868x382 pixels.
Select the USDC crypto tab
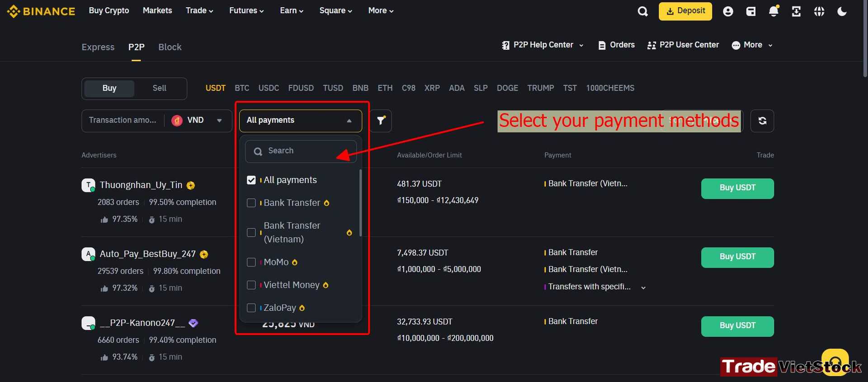(269, 88)
